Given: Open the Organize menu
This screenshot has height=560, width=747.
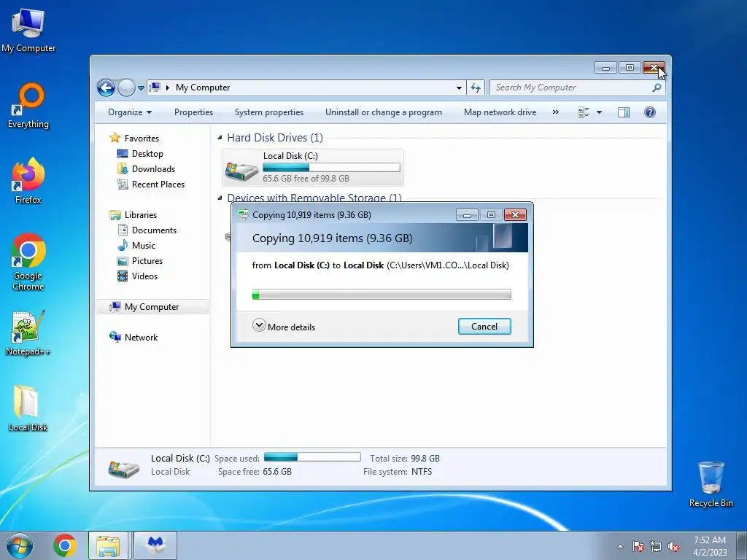Looking at the screenshot, I should pos(130,112).
